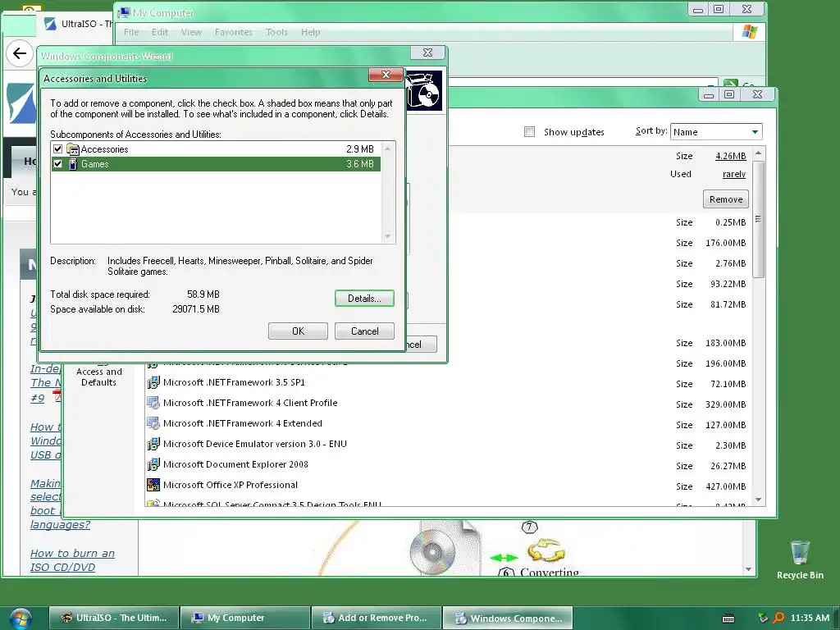Click the Microsoft Document Explorer 2008 icon

153,464
